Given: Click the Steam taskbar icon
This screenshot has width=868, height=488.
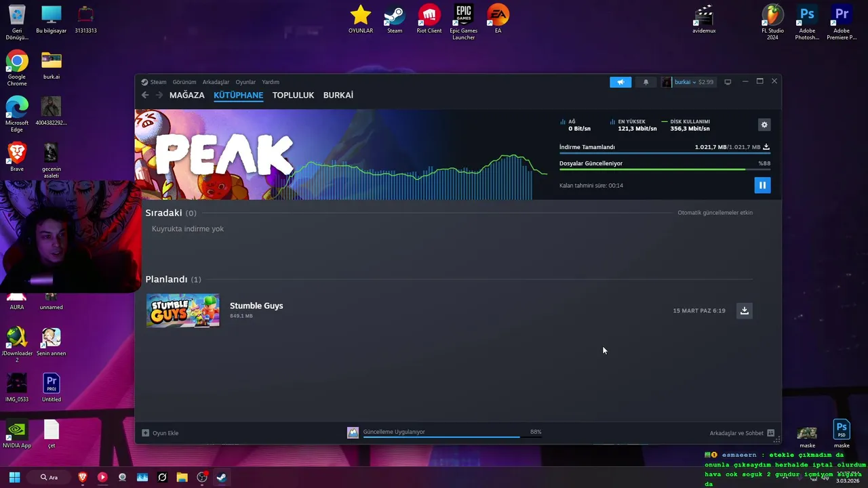Looking at the screenshot, I should click(x=221, y=477).
